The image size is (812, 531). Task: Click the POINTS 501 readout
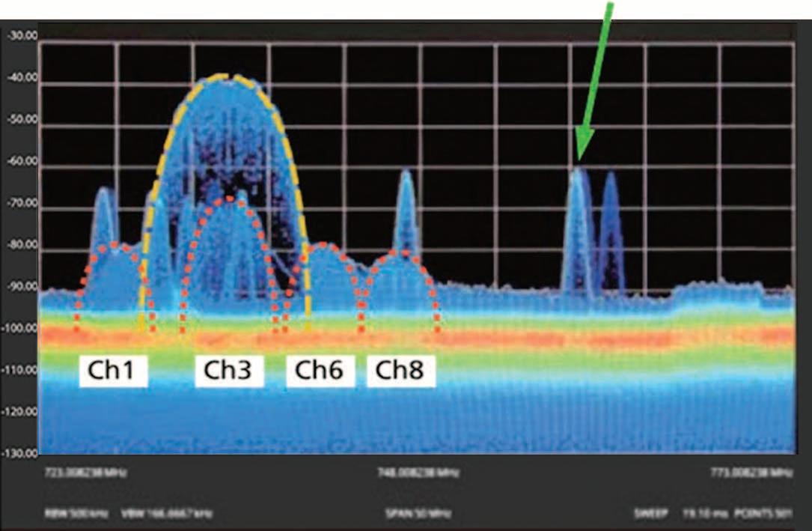coord(763,513)
